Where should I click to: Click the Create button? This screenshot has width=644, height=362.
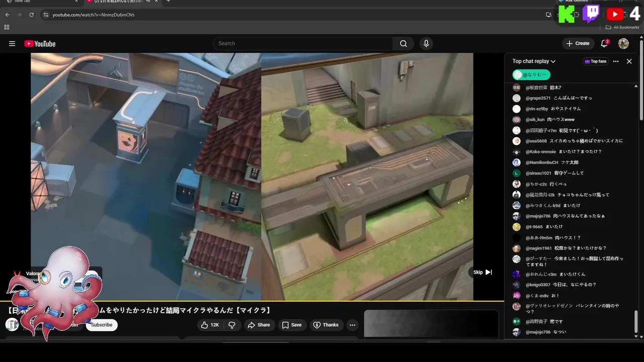[578, 44]
